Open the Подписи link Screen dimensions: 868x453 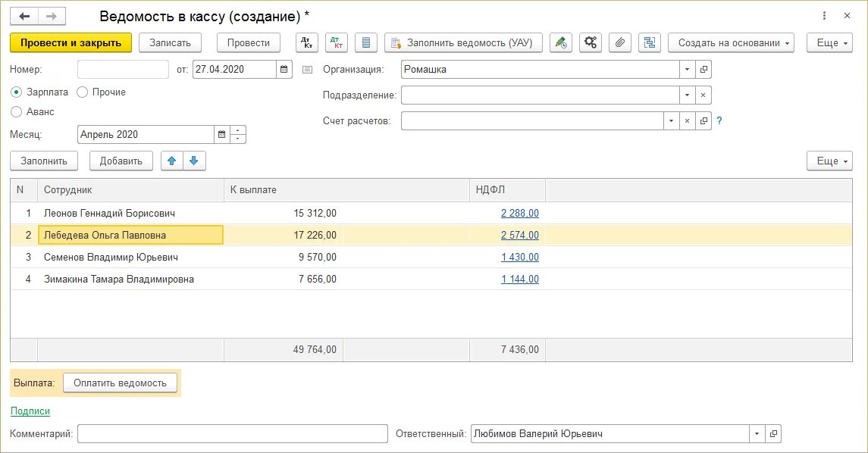coord(30,411)
